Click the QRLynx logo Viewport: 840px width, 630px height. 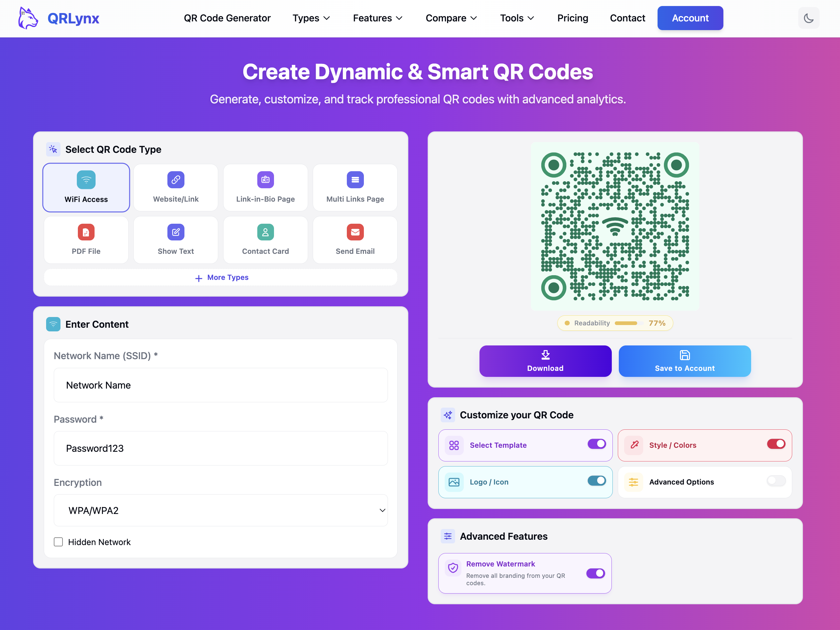coord(59,18)
